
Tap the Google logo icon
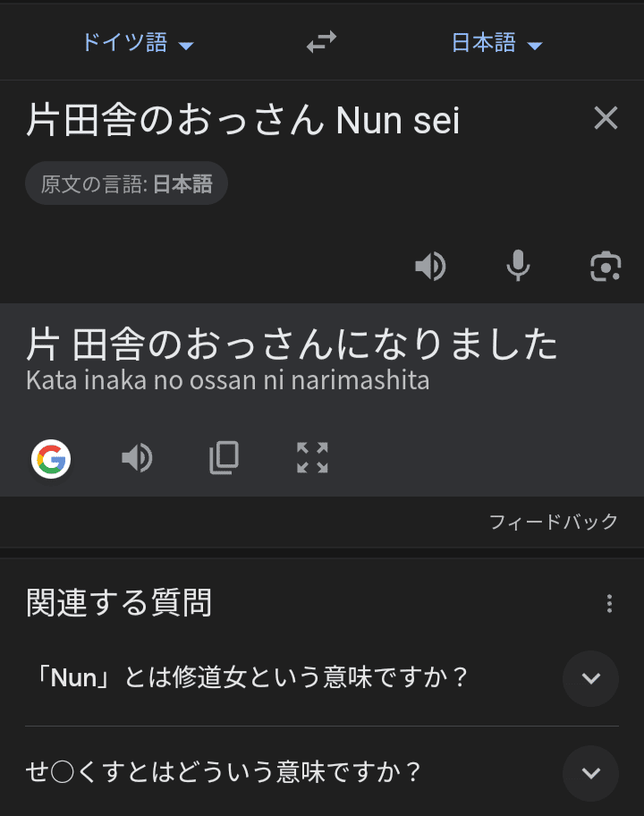click(x=51, y=459)
